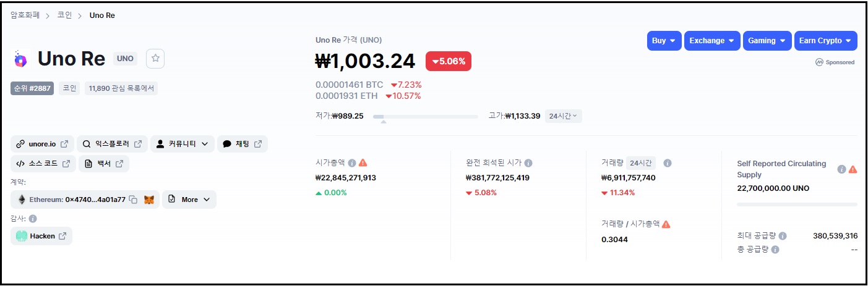Add Uno Re to watchlist star
This screenshot has width=868, height=286.
pyautogui.click(x=155, y=58)
